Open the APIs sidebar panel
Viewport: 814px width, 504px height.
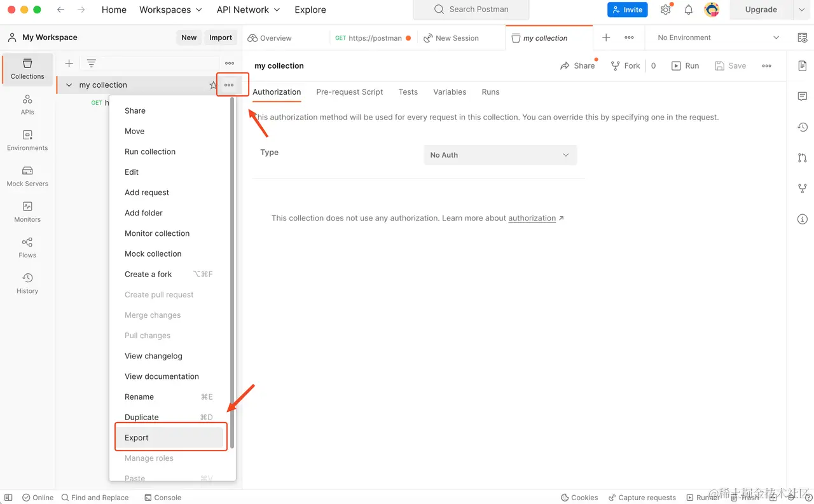(27, 105)
